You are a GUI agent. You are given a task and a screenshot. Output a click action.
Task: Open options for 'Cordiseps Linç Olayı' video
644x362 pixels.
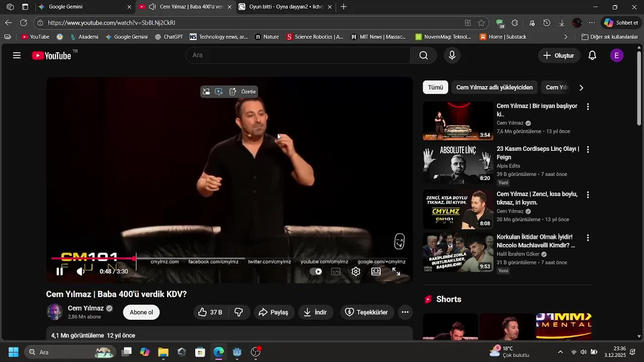(588, 149)
